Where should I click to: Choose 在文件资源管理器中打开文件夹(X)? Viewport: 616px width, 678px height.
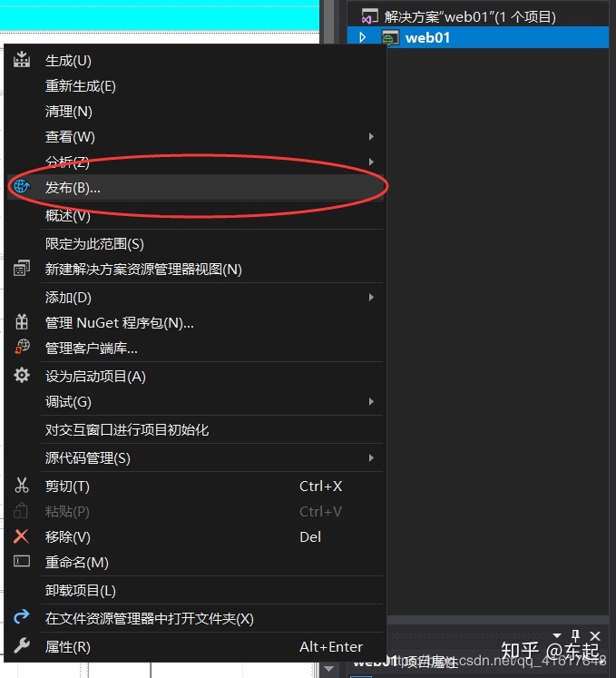point(194,618)
